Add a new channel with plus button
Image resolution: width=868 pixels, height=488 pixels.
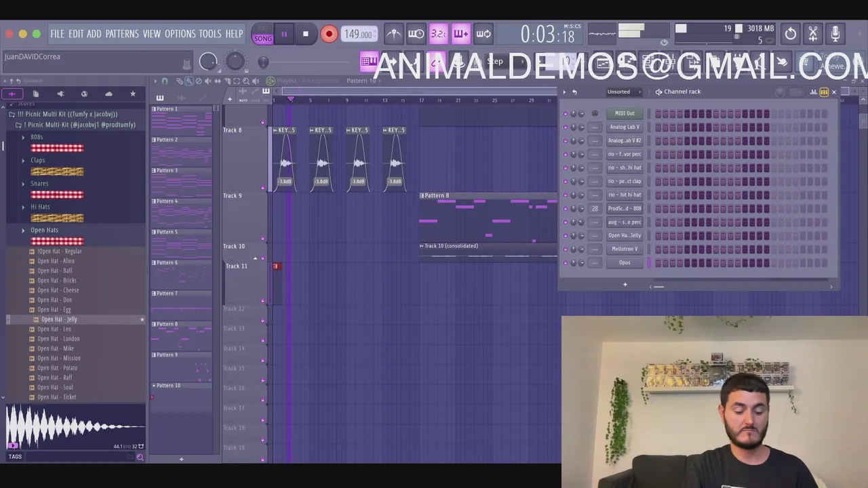tap(625, 285)
